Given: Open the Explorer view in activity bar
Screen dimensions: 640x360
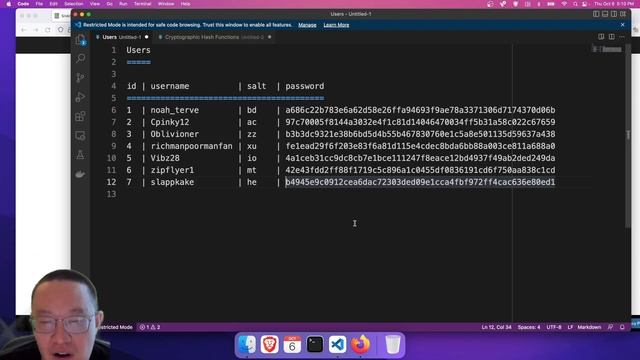Looking at the screenshot, I should [80, 40].
